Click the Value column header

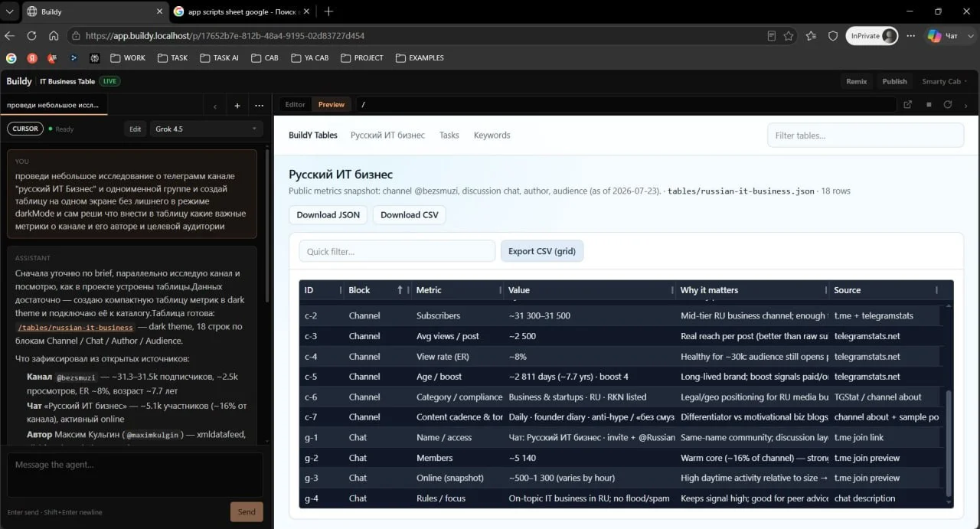[x=588, y=290]
